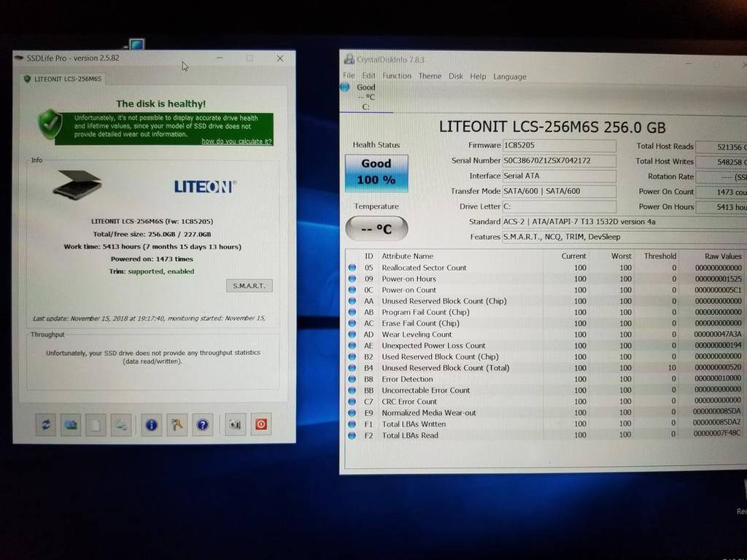Click status circle of Total LBAs Read row

point(352,435)
